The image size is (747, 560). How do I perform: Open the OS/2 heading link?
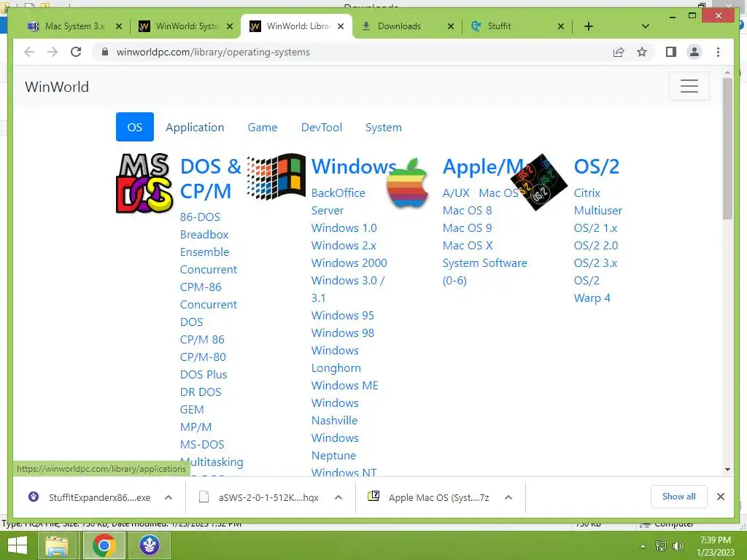click(x=597, y=167)
